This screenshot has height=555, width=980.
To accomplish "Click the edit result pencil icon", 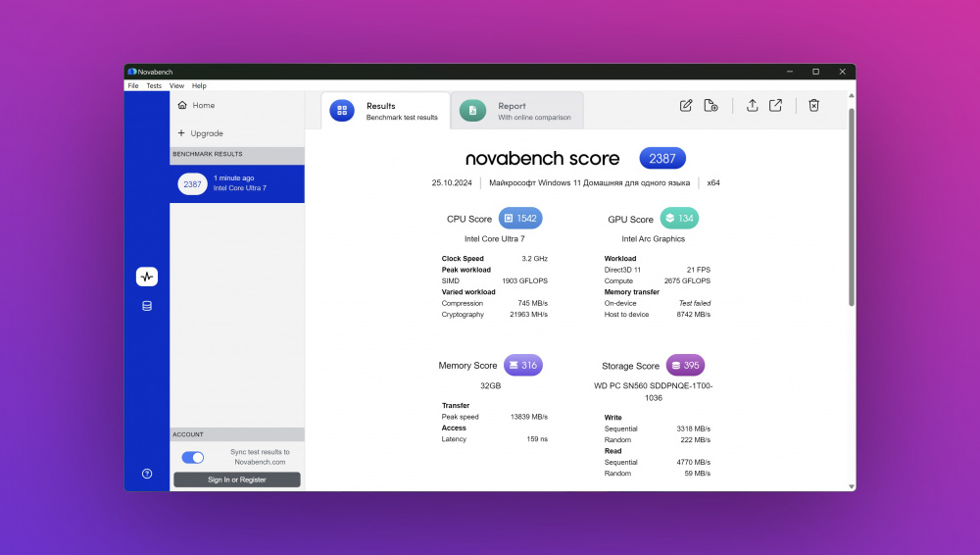I will pyautogui.click(x=686, y=105).
